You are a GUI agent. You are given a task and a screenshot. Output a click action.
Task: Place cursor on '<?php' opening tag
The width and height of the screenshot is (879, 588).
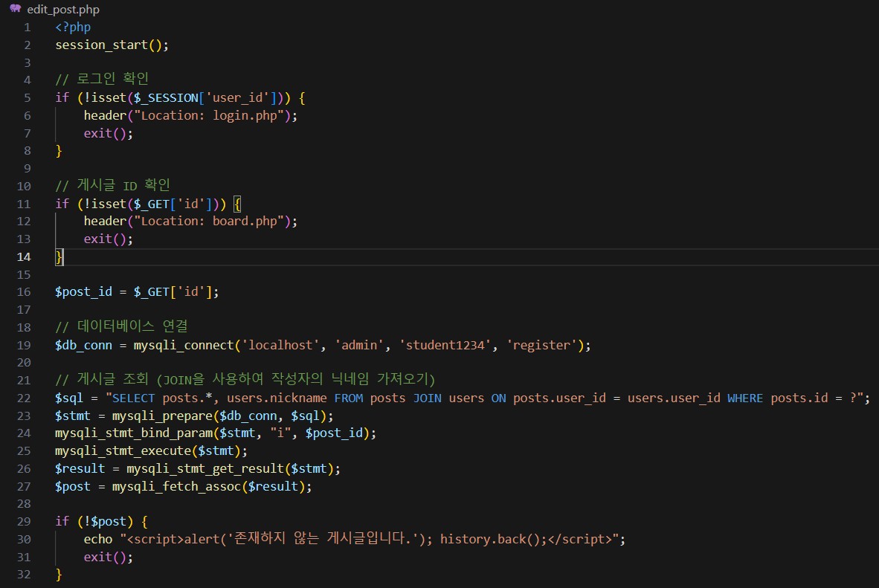point(73,27)
